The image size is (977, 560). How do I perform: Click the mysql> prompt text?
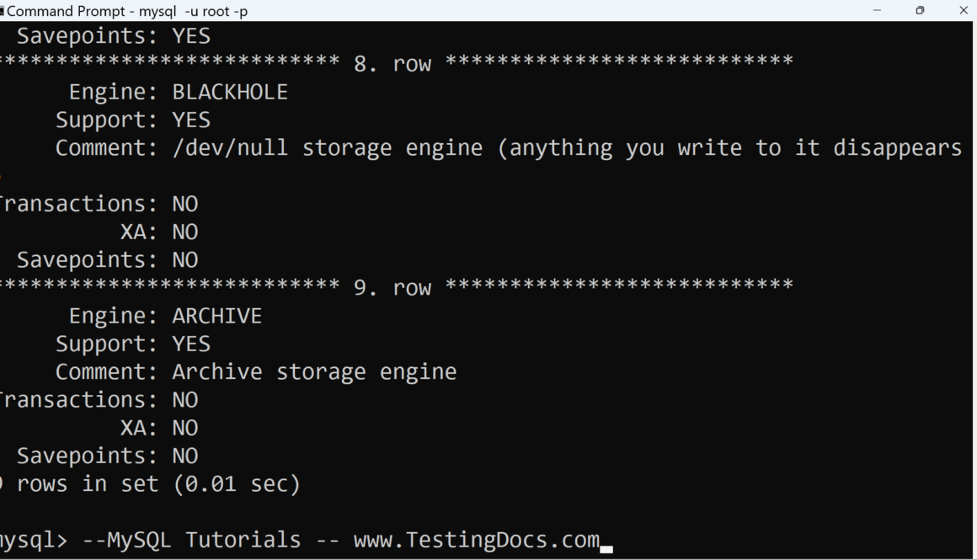click(32, 540)
